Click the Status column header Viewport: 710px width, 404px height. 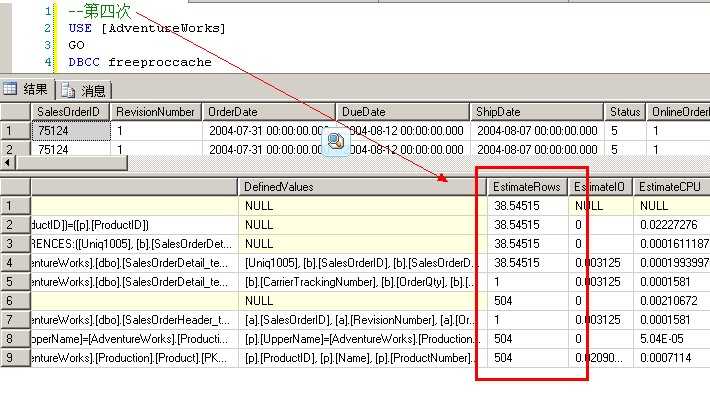[624, 112]
